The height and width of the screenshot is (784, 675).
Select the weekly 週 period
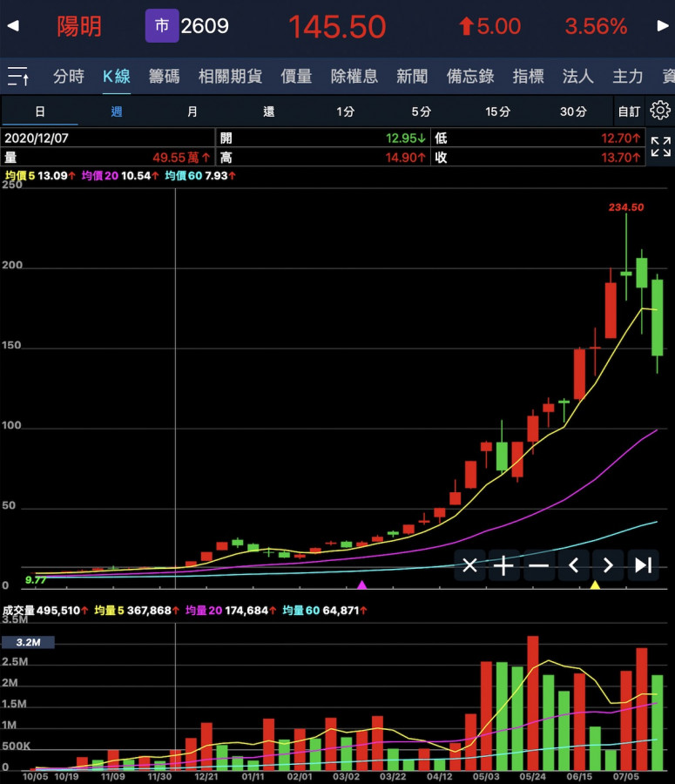pyautogui.click(x=116, y=112)
